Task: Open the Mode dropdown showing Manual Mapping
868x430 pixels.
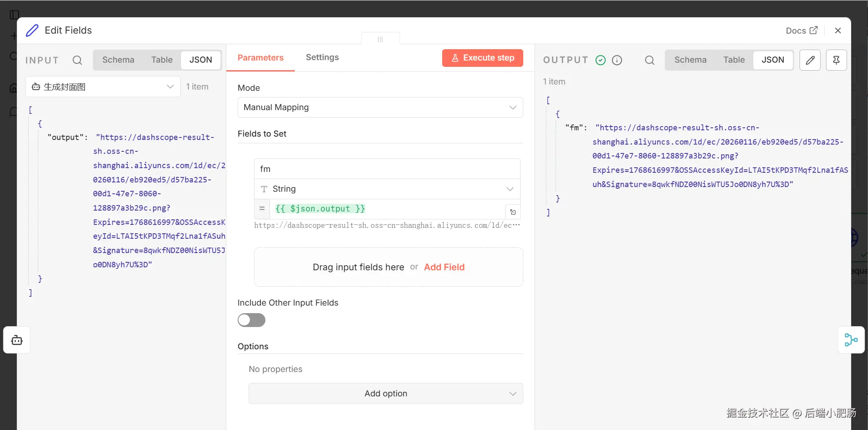Action: click(x=380, y=107)
